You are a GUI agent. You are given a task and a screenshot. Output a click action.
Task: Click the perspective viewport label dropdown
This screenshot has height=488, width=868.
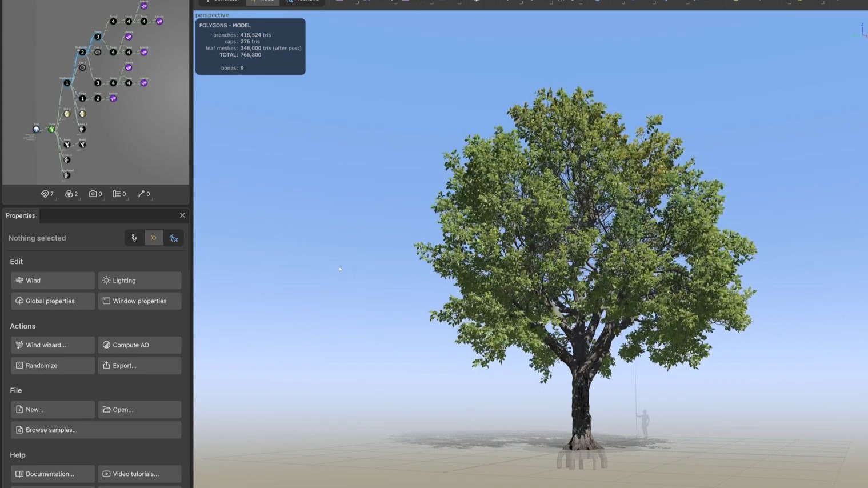(x=212, y=15)
